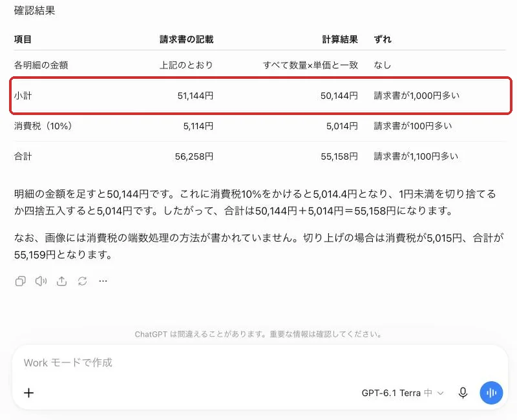Select the '50,144円' calculated subtotal cell
517x420 pixels.
click(x=339, y=96)
